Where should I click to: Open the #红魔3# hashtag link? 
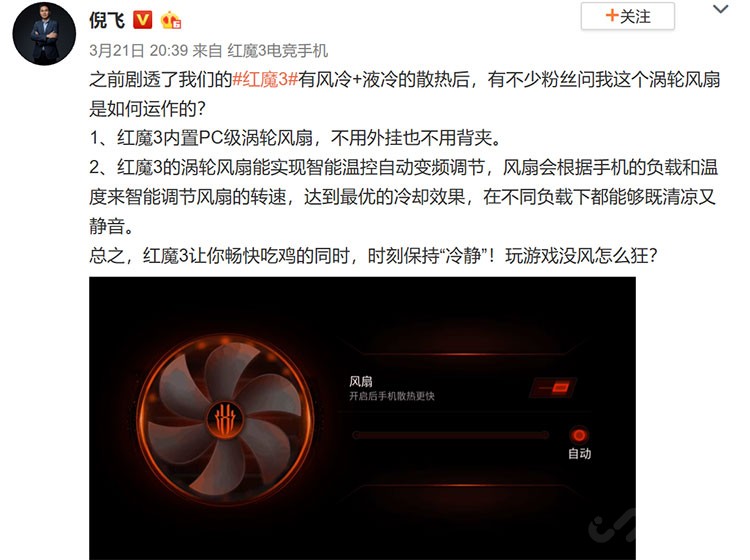(265, 79)
